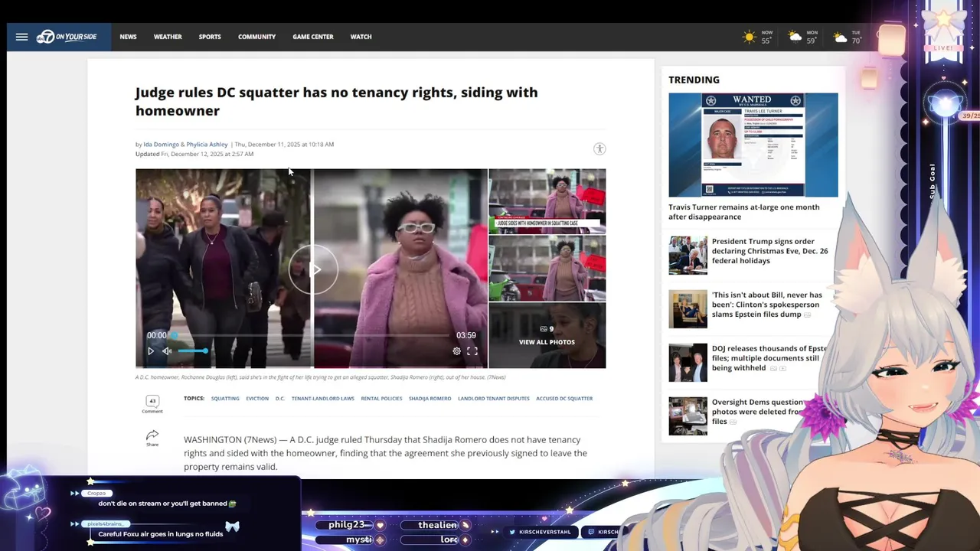Image resolution: width=980 pixels, height=551 pixels.
Task: Click the DOJ story thumbnail
Action: pyautogui.click(x=688, y=362)
